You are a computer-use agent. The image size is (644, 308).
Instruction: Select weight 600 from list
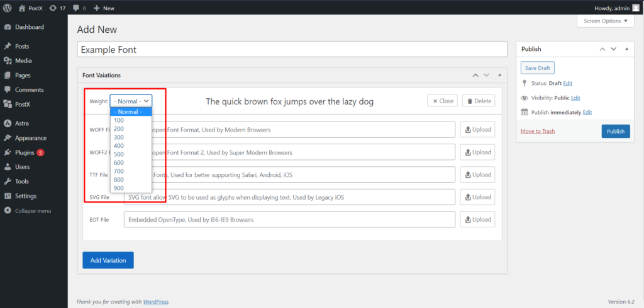click(131, 163)
